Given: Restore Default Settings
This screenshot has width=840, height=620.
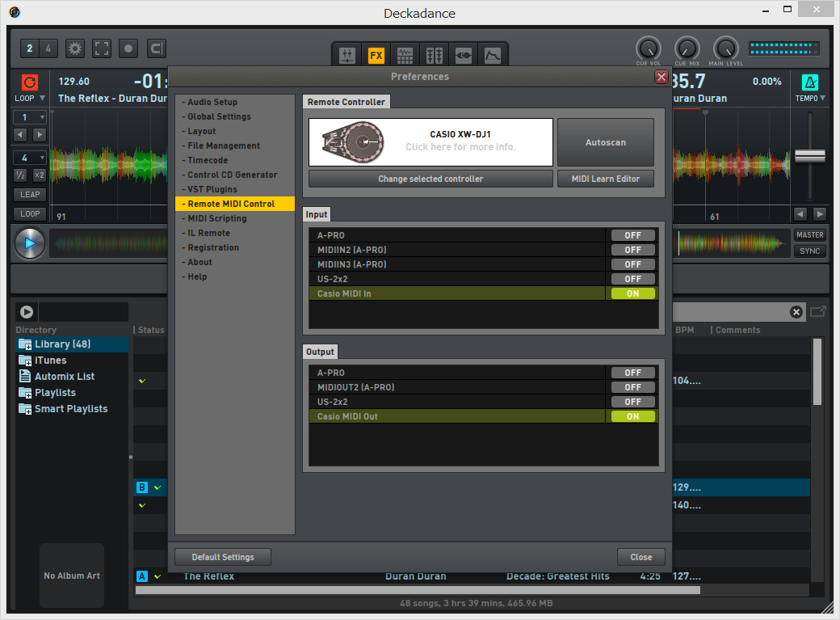Looking at the screenshot, I should [223, 557].
